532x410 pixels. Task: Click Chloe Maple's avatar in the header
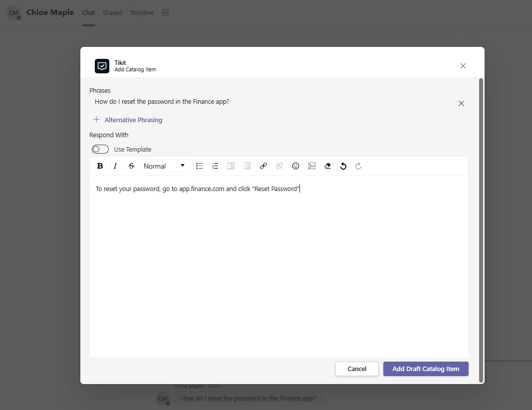pos(14,13)
